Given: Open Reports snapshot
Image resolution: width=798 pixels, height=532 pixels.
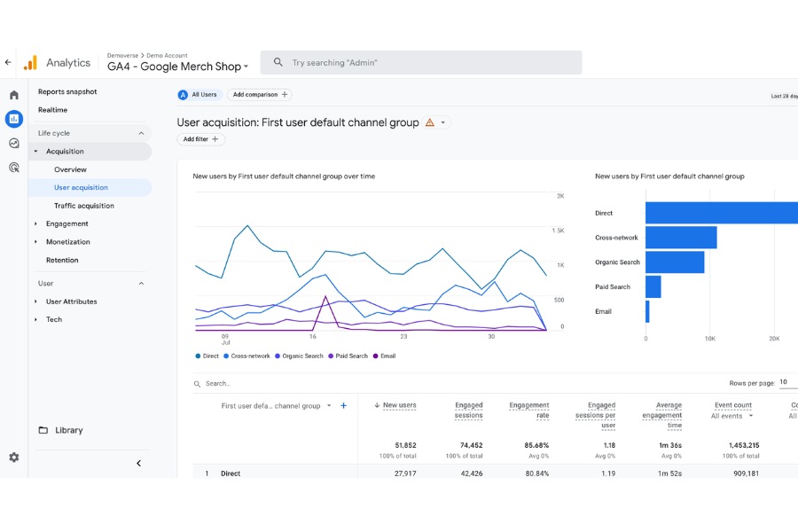Looking at the screenshot, I should 67,91.
